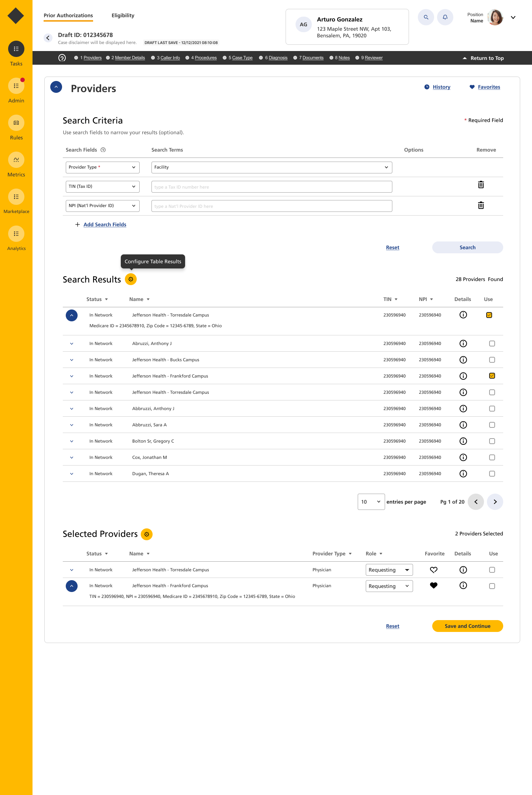This screenshot has height=795, width=532.
Task: Switch to the Eligibility tab
Action: [123, 16]
